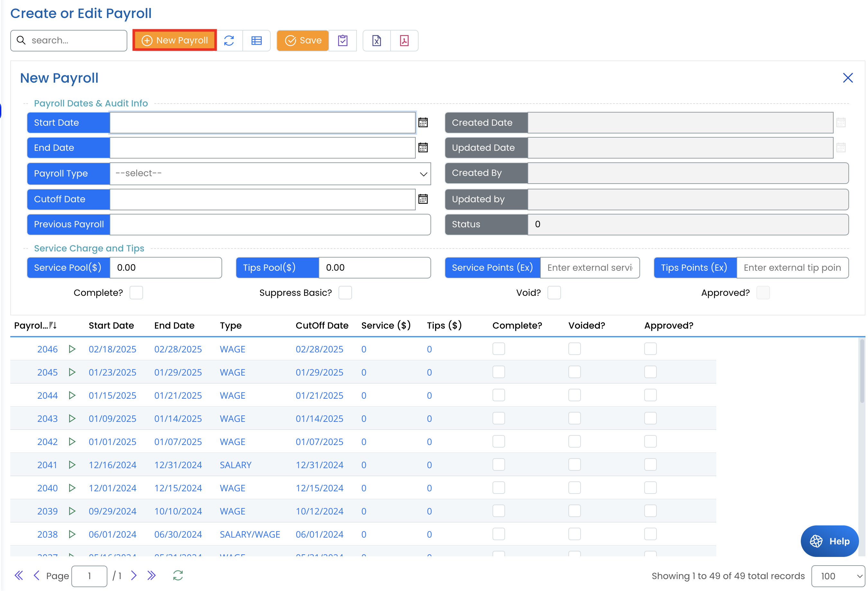
Task: Click the clipboard check icon
Action: [x=342, y=40]
